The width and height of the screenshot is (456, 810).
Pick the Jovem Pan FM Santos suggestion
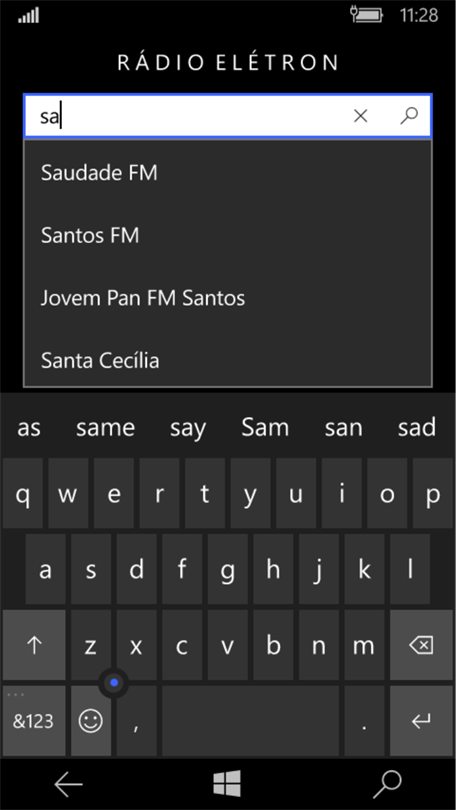[228, 298]
